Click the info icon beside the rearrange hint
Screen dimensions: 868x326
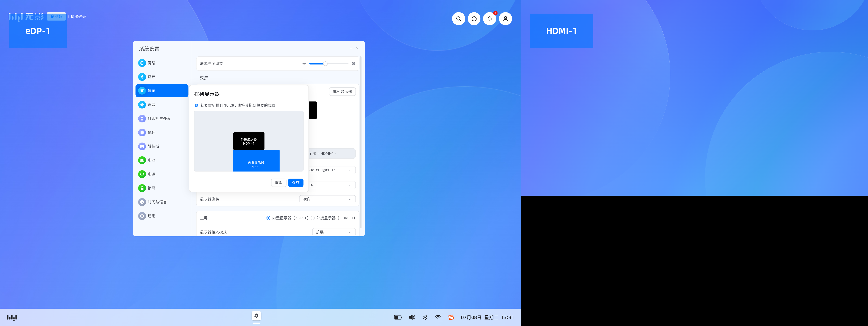point(196,105)
